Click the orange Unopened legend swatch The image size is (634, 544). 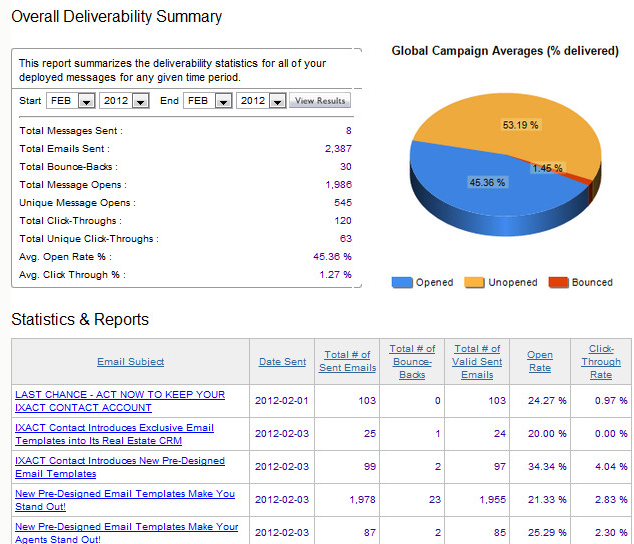pos(475,283)
